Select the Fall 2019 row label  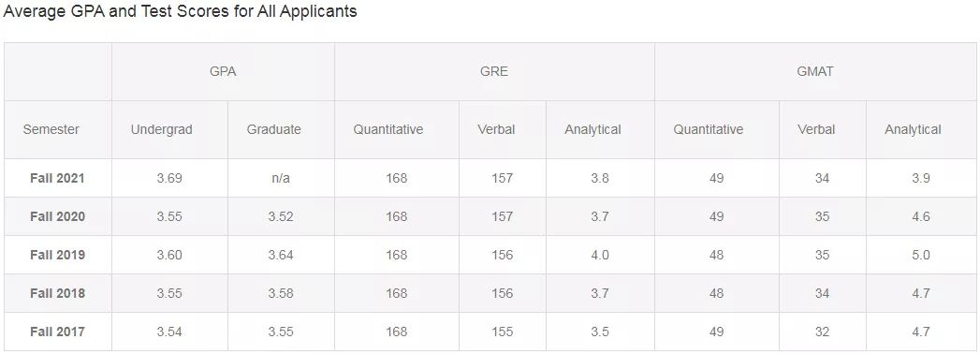(57, 255)
